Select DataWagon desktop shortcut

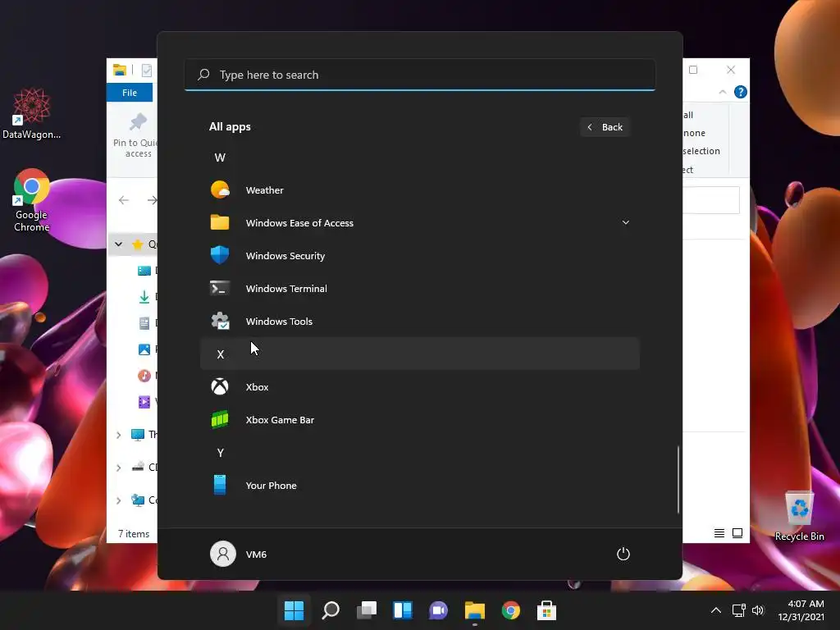coord(32,113)
